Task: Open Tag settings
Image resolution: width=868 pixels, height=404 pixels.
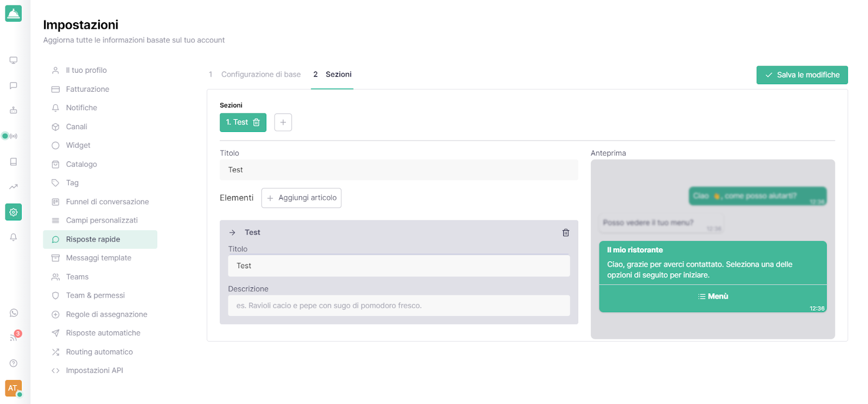Action: click(x=72, y=183)
